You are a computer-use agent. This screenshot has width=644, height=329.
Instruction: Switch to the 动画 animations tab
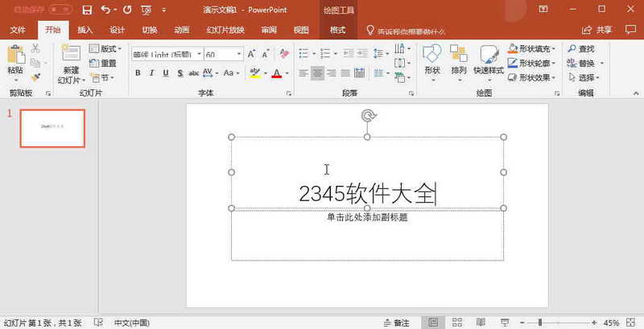tap(182, 30)
